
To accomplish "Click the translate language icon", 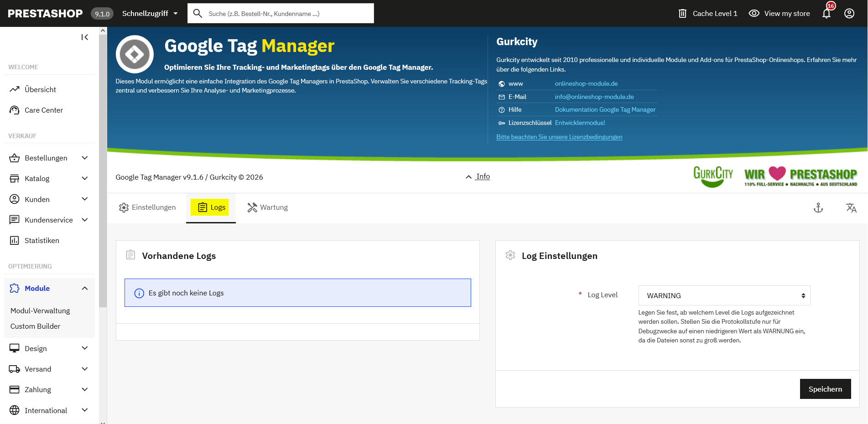I will (x=851, y=208).
